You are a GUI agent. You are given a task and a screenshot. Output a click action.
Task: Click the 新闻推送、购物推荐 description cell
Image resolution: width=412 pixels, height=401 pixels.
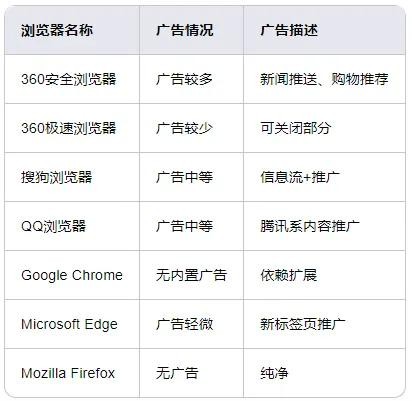point(324,79)
